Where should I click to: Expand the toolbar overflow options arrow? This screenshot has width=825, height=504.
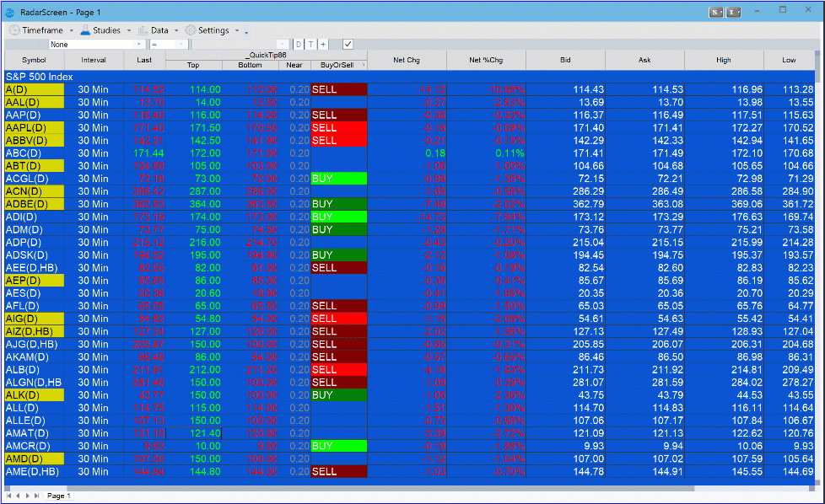point(246,32)
